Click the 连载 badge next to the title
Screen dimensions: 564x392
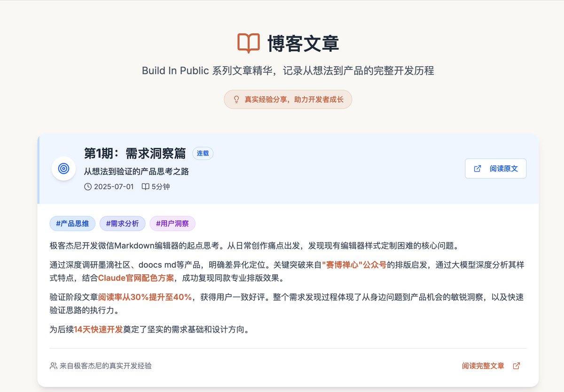(x=203, y=154)
